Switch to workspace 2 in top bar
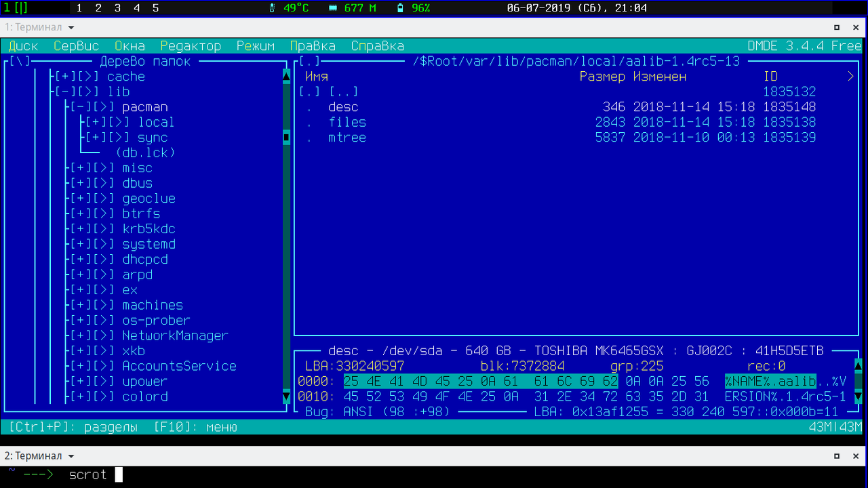868x488 pixels. 98,8
